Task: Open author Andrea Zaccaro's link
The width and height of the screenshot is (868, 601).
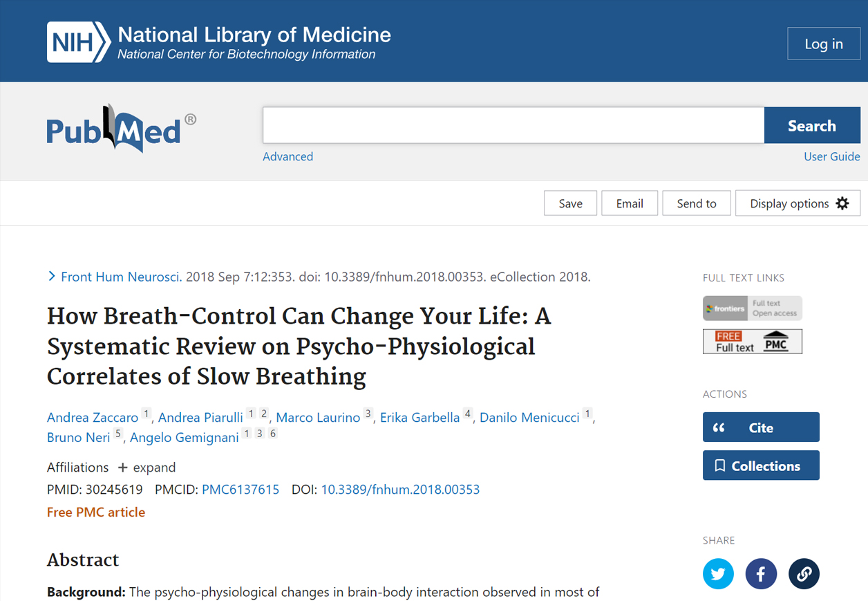Action: point(93,418)
